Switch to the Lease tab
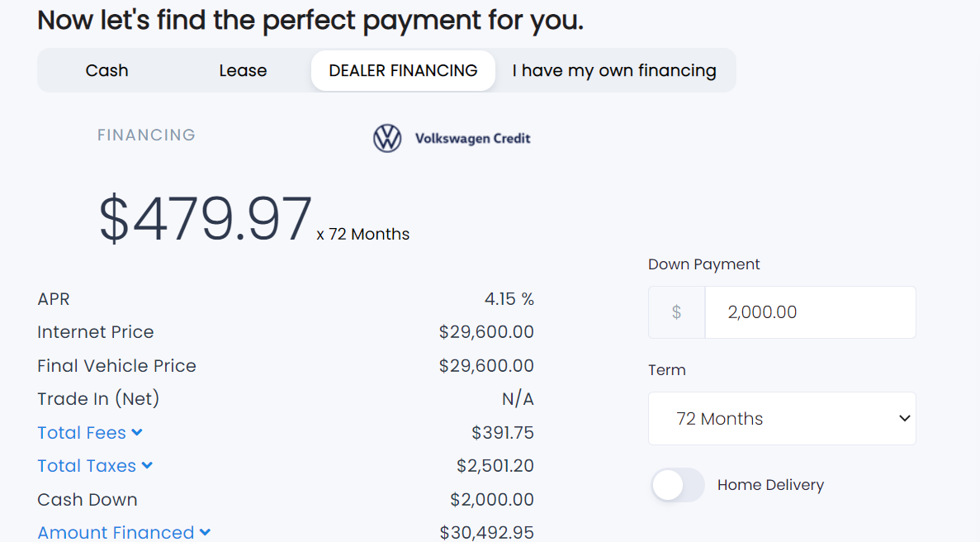Image resolution: width=980 pixels, height=542 pixels. coord(242,70)
